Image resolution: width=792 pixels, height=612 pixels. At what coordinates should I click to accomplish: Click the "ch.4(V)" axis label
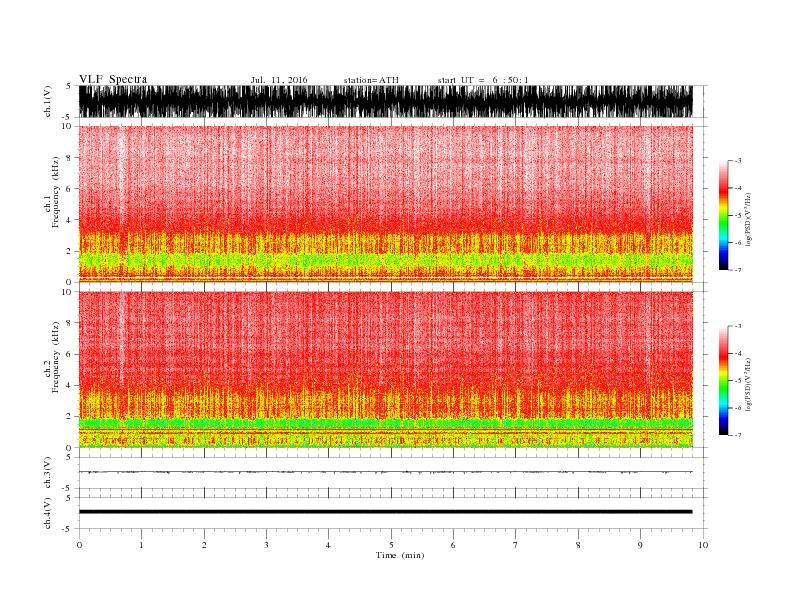click(x=48, y=513)
